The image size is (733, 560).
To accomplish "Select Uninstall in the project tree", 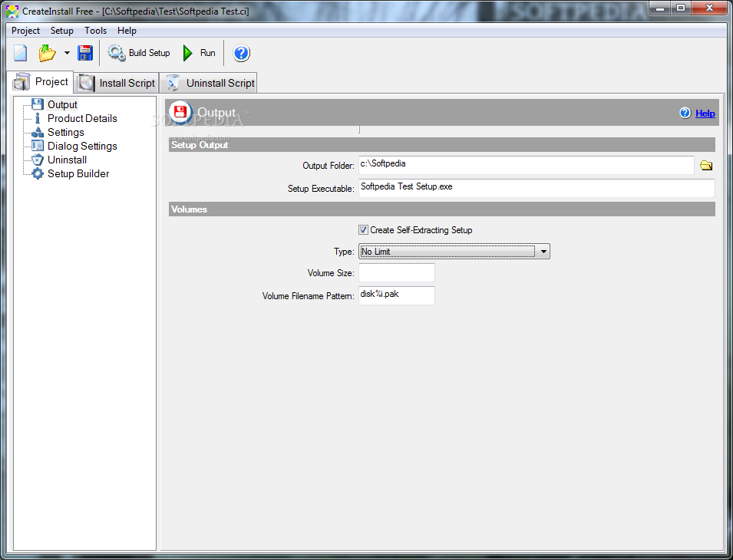I will coord(67,160).
